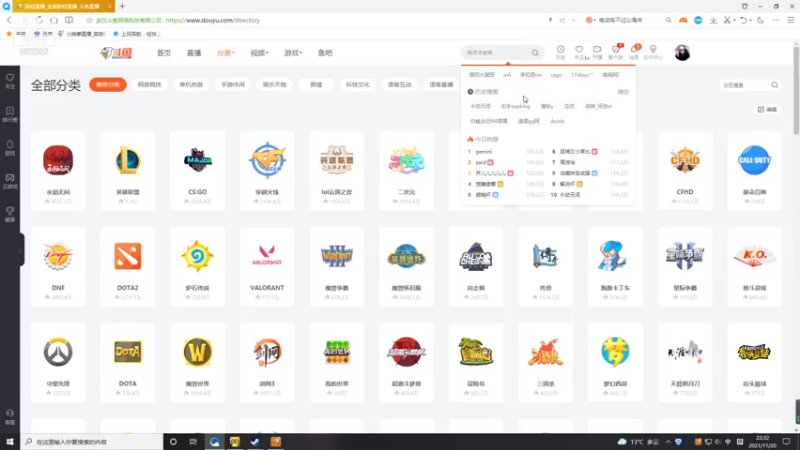Open the Call of Duty category icon
Image resolution: width=800 pixels, height=450 pixels.
(x=754, y=160)
